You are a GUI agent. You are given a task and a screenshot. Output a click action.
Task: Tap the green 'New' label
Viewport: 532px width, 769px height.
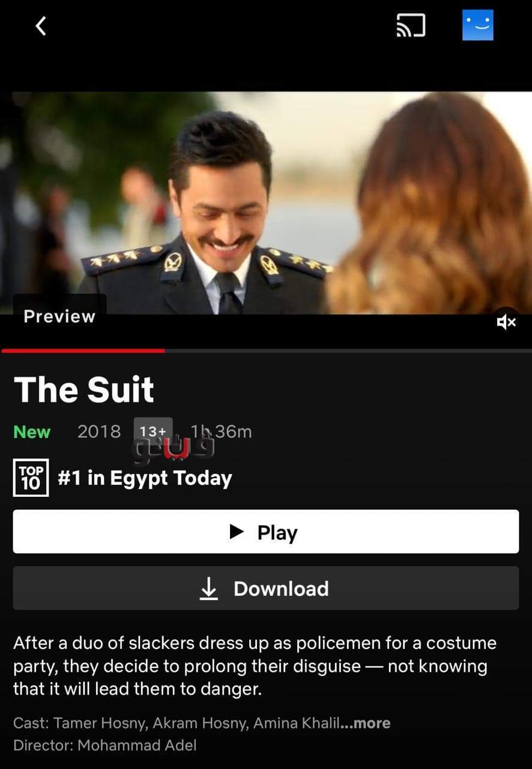(32, 432)
